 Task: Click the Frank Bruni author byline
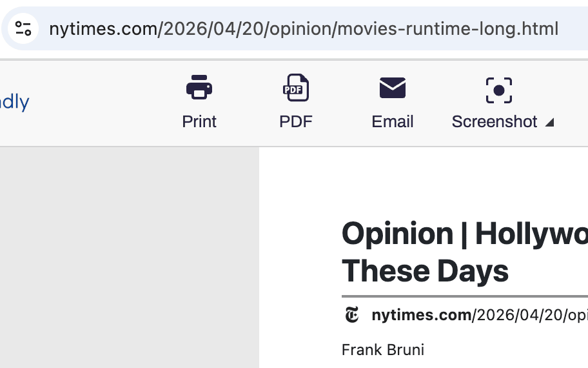pyautogui.click(x=383, y=350)
